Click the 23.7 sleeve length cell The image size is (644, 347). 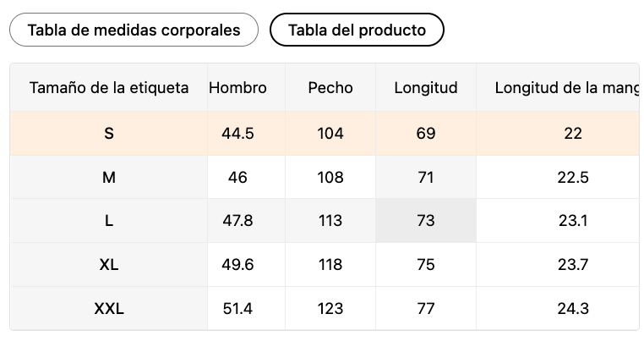pyautogui.click(x=574, y=265)
